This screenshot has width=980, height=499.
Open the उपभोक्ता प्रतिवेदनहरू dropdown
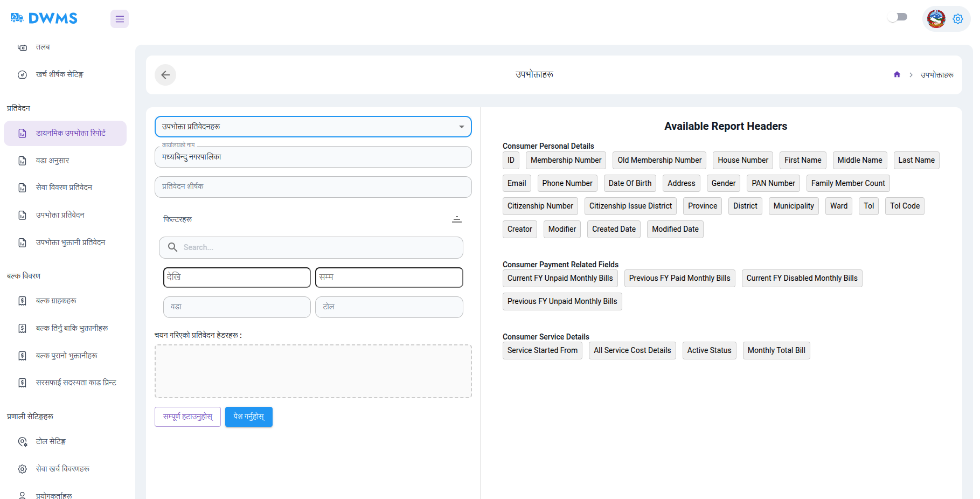click(313, 127)
